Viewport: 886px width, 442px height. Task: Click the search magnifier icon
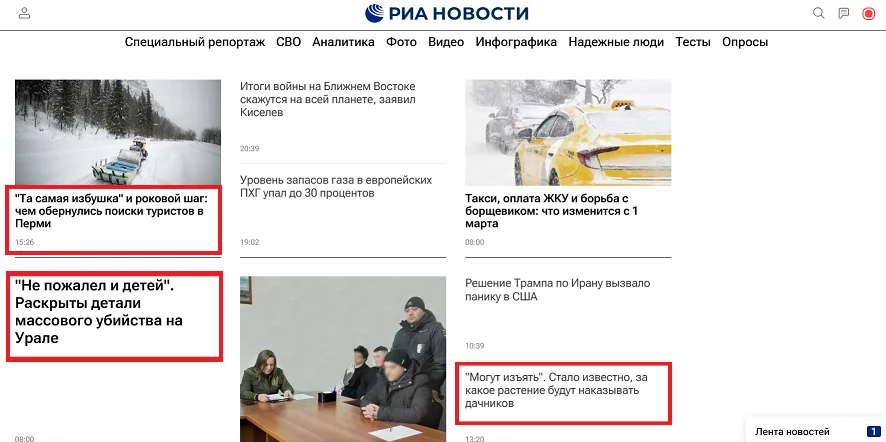pyautogui.click(x=818, y=13)
